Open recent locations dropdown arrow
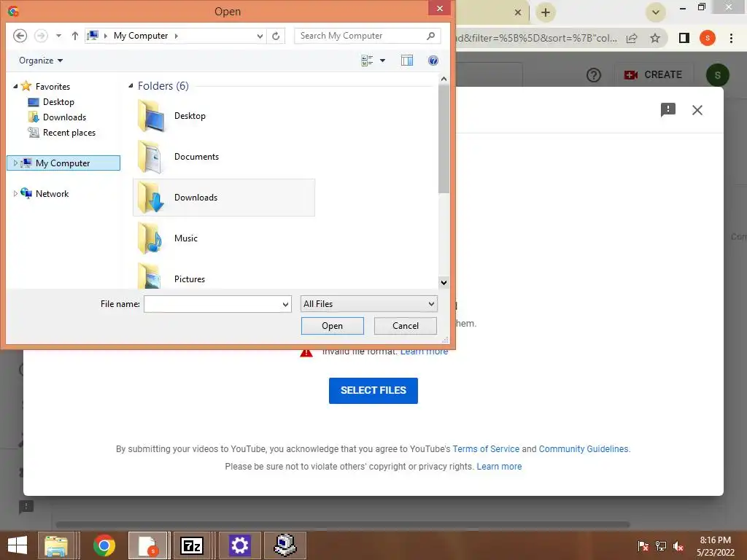This screenshot has height=560, width=747. [x=58, y=36]
